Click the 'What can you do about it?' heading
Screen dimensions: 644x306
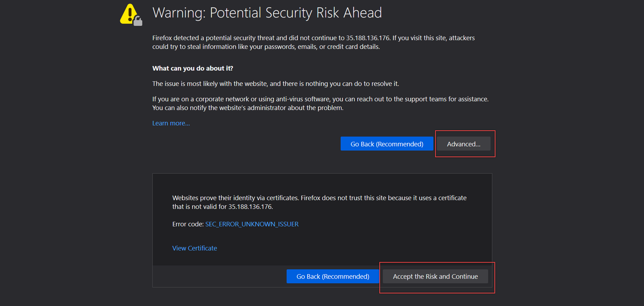[192, 68]
